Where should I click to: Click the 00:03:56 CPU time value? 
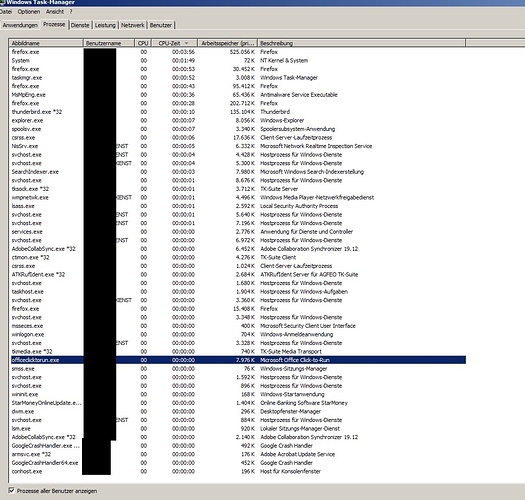pyautogui.click(x=183, y=52)
